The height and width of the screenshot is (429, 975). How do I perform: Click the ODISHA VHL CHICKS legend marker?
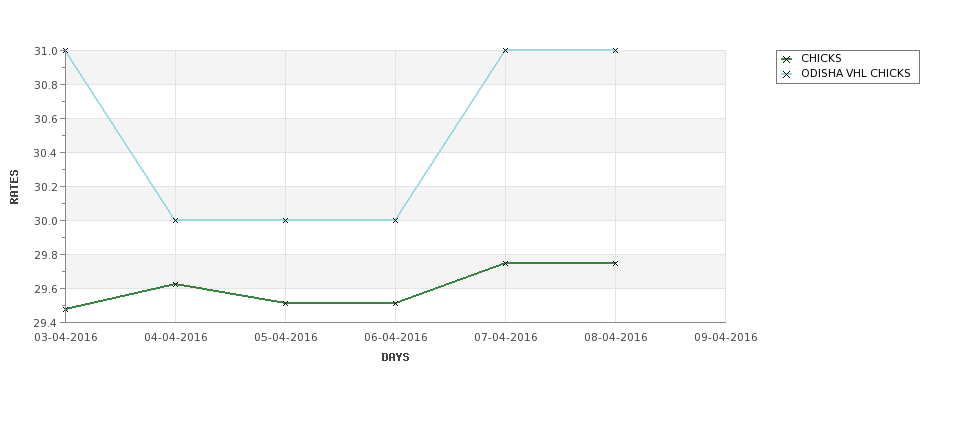tap(787, 74)
